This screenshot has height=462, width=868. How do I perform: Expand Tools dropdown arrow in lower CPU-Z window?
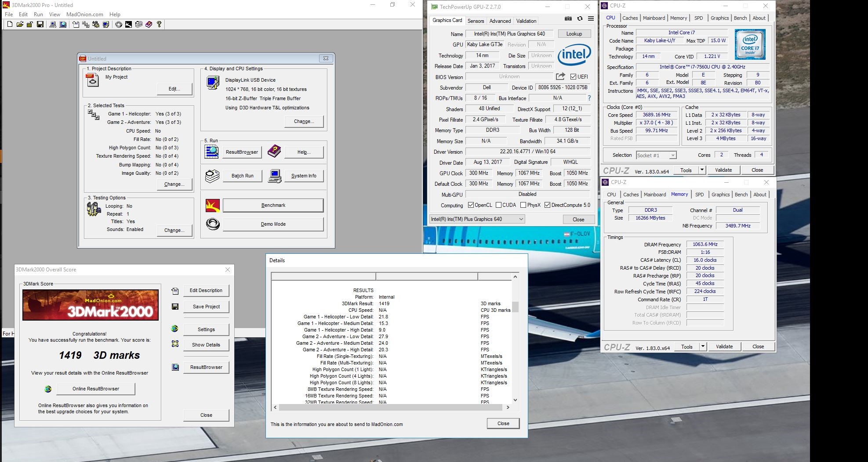coord(702,346)
